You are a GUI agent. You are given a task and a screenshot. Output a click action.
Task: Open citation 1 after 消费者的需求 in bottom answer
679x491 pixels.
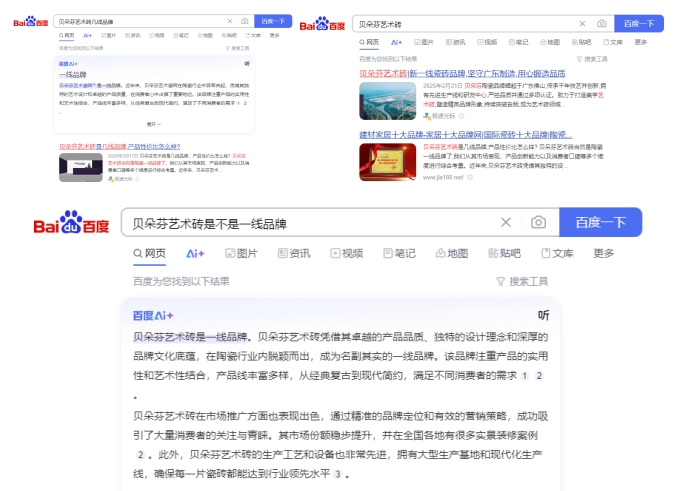524,376
